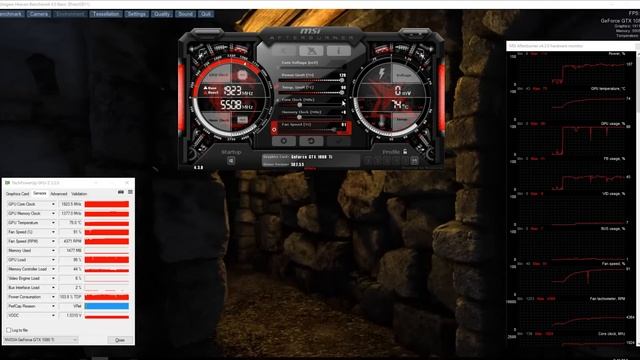The height and width of the screenshot is (360, 640).
Task: Toggle the fan speed user-define icon
Action: coord(274,129)
